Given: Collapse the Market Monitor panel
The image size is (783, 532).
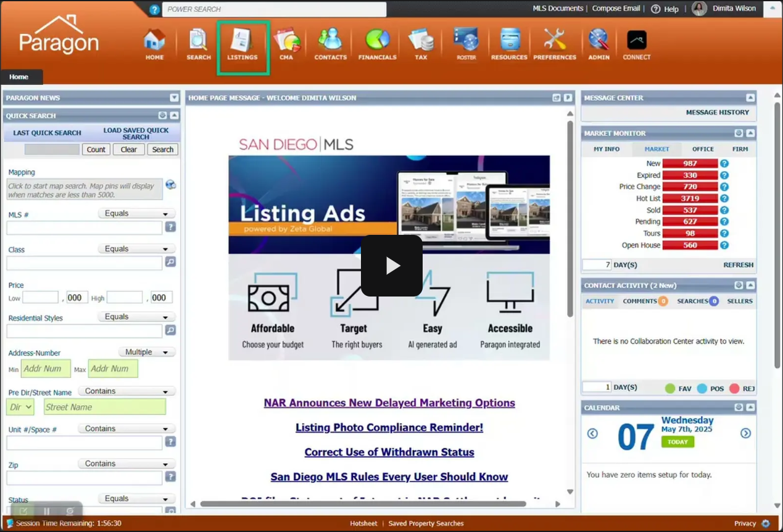Looking at the screenshot, I should (x=750, y=133).
